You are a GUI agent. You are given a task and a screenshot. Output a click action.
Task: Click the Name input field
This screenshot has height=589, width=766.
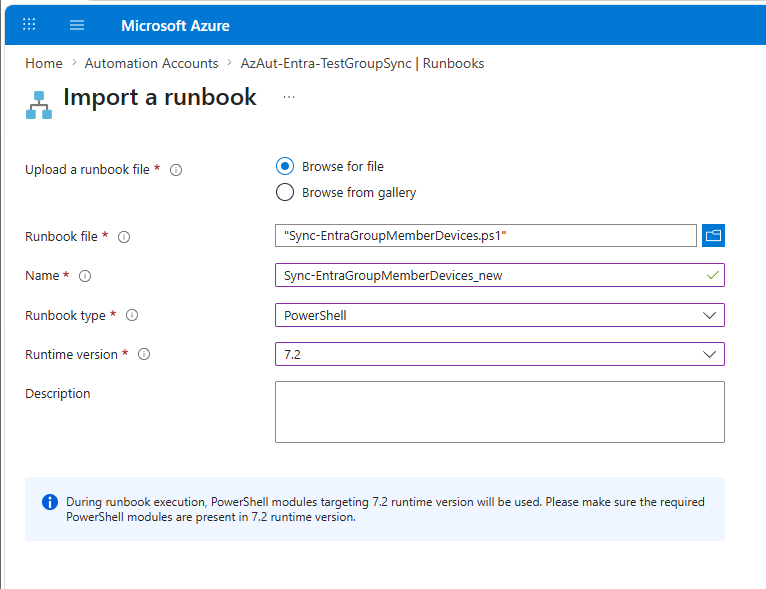pyautogui.click(x=500, y=275)
